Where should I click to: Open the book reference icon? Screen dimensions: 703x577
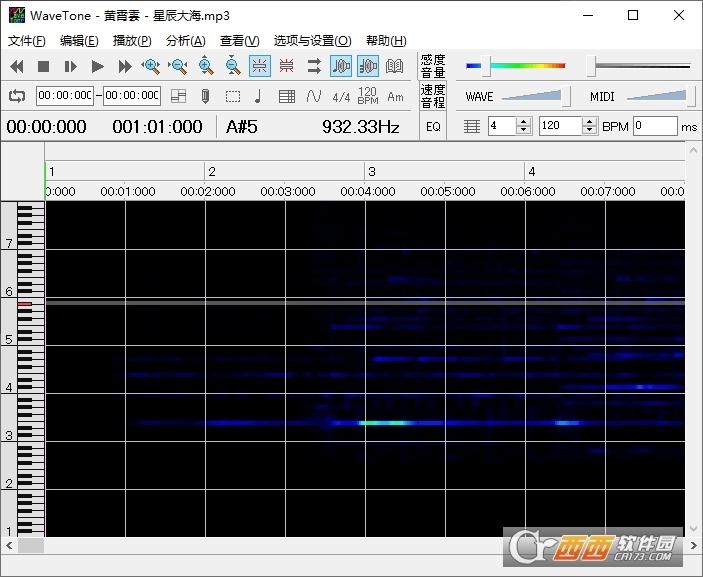(395, 66)
